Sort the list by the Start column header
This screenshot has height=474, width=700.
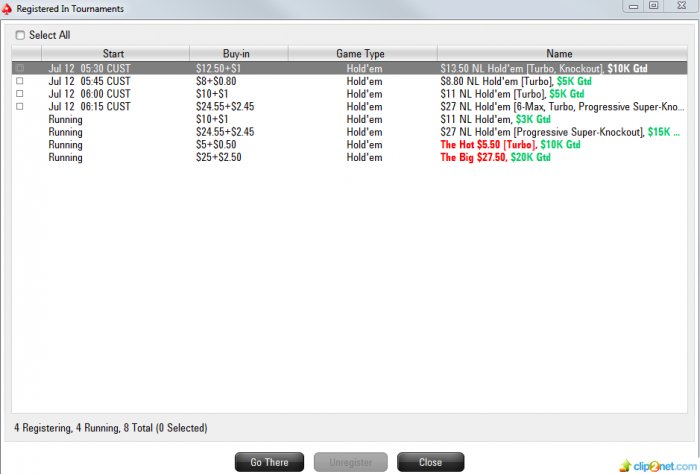point(115,54)
